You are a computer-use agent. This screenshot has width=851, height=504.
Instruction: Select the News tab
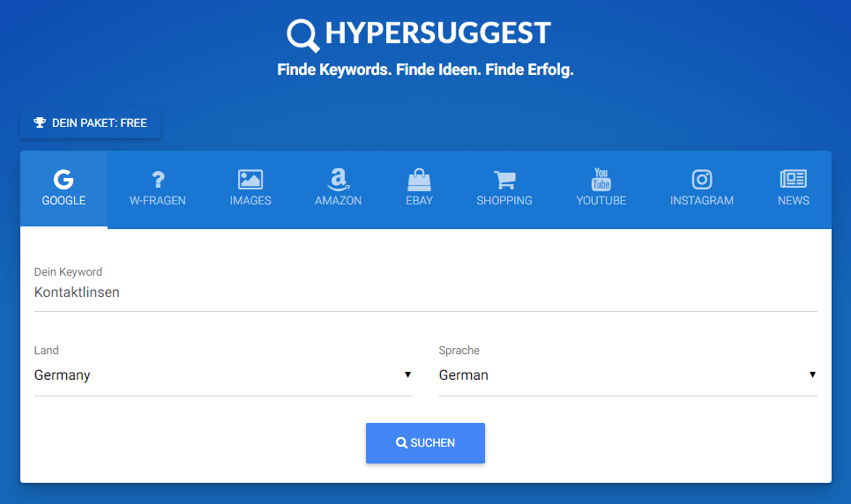tap(794, 189)
